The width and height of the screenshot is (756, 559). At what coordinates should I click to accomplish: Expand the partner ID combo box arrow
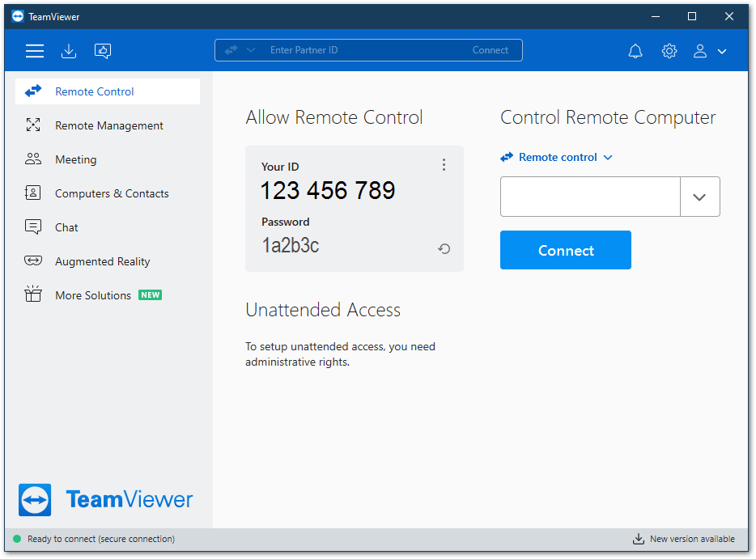[x=699, y=197]
